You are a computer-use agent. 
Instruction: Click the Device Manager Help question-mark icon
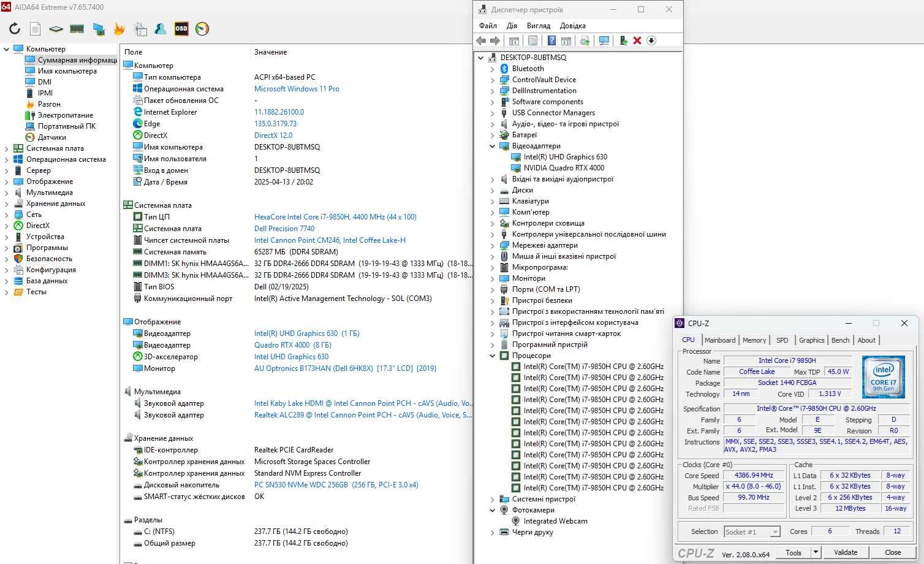click(551, 40)
